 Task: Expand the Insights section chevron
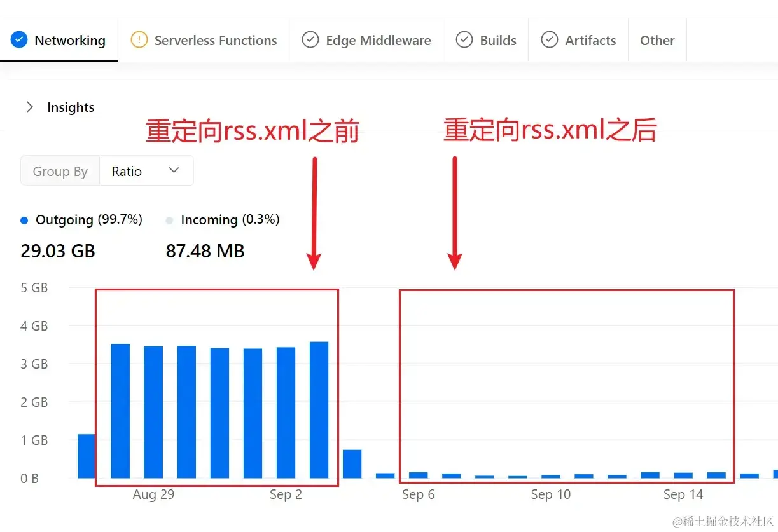pos(29,107)
